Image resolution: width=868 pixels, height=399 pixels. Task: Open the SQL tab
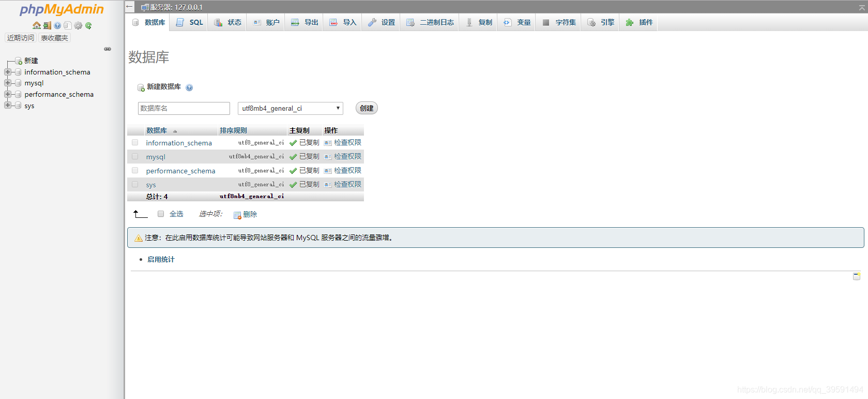(189, 22)
